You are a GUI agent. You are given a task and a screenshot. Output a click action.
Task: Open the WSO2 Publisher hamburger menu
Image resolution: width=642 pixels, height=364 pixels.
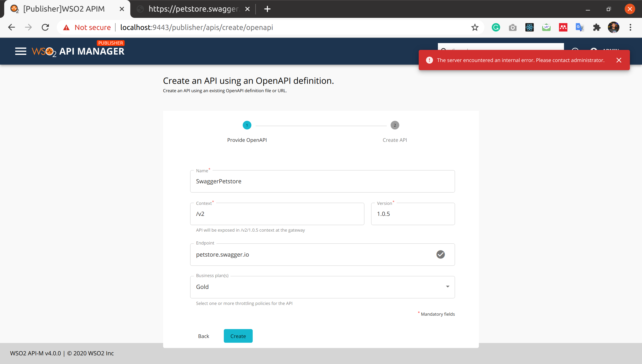20,51
